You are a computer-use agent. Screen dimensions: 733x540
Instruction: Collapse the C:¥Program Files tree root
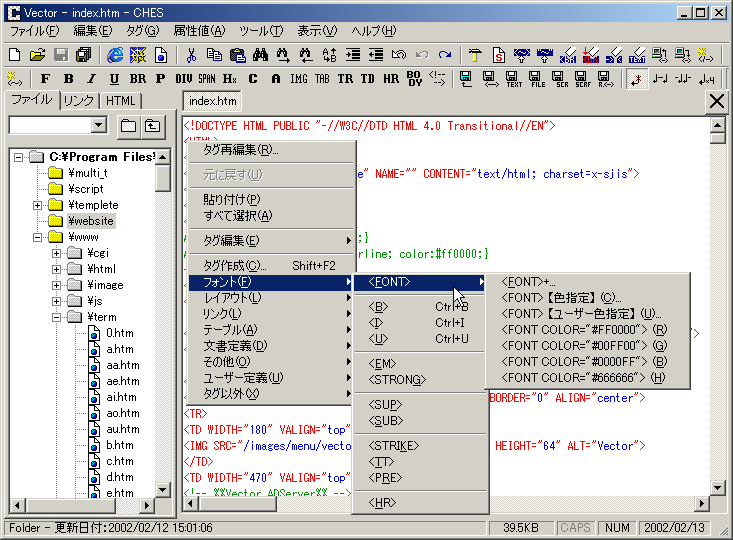pyautogui.click(x=18, y=157)
